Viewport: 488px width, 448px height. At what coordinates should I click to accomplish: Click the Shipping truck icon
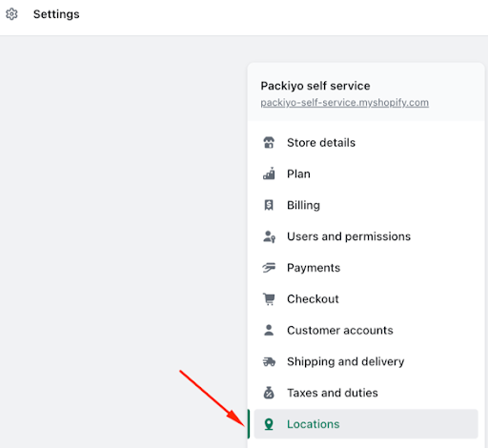pyautogui.click(x=269, y=361)
